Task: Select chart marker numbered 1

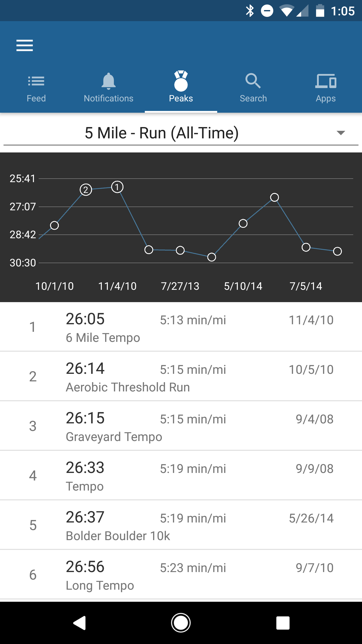Action: click(x=117, y=187)
